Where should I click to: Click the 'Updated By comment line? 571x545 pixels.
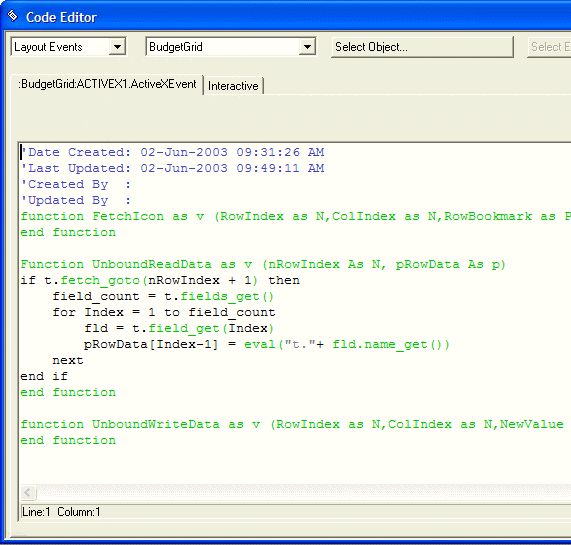76,200
